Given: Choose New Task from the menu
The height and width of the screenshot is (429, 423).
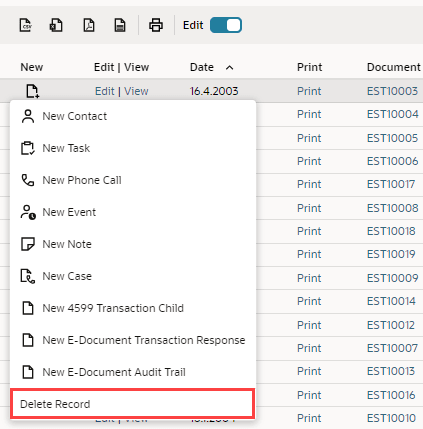Looking at the screenshot, I should (x=133, y=148).
